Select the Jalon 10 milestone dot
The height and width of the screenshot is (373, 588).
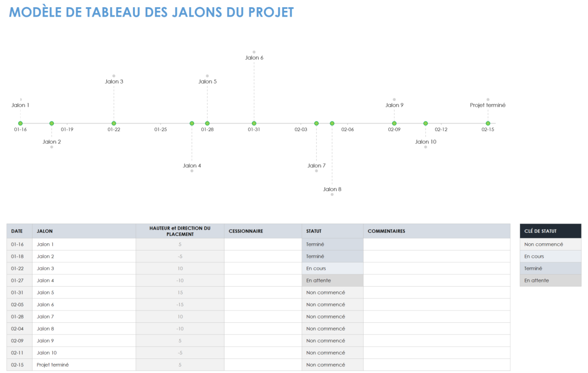[425, 123]
